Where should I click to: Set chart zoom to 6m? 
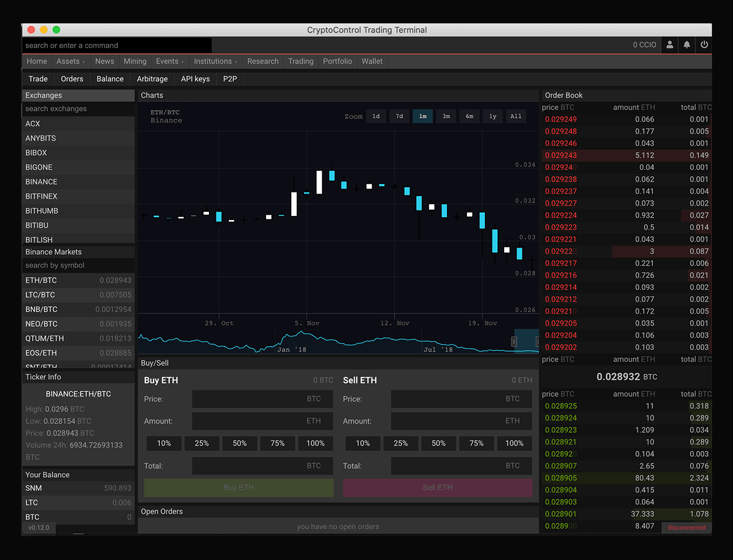point(469,116)
